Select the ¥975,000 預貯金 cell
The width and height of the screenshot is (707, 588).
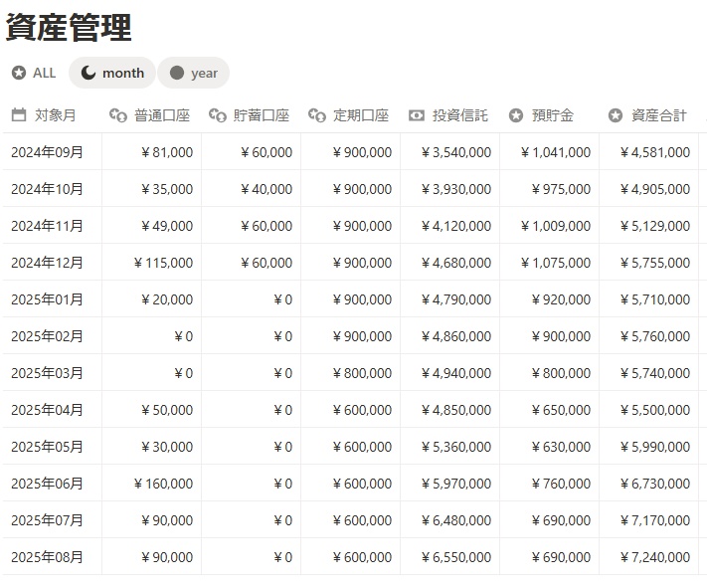(x=549, y=189)
